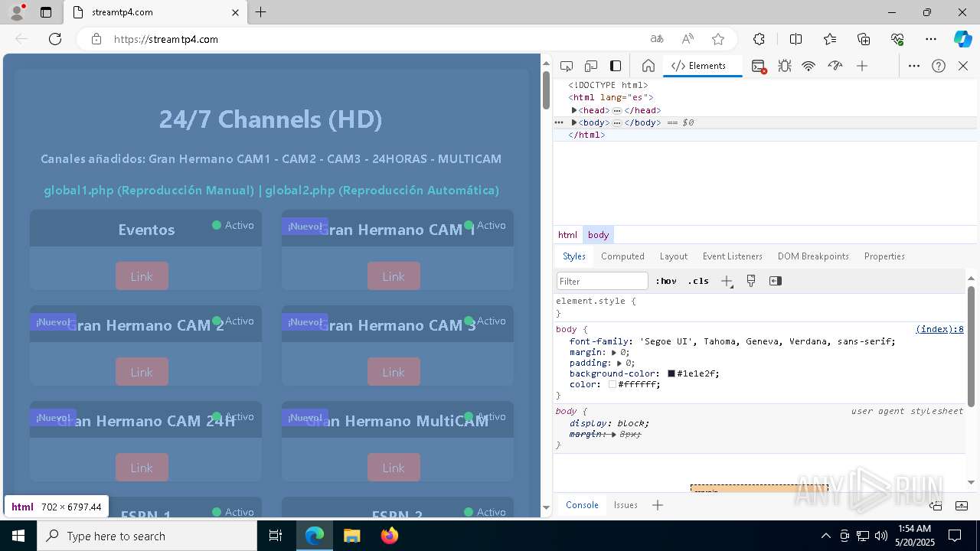Expand the head element node
This screenshot has height=551, width=980.
tap(574, 110)
